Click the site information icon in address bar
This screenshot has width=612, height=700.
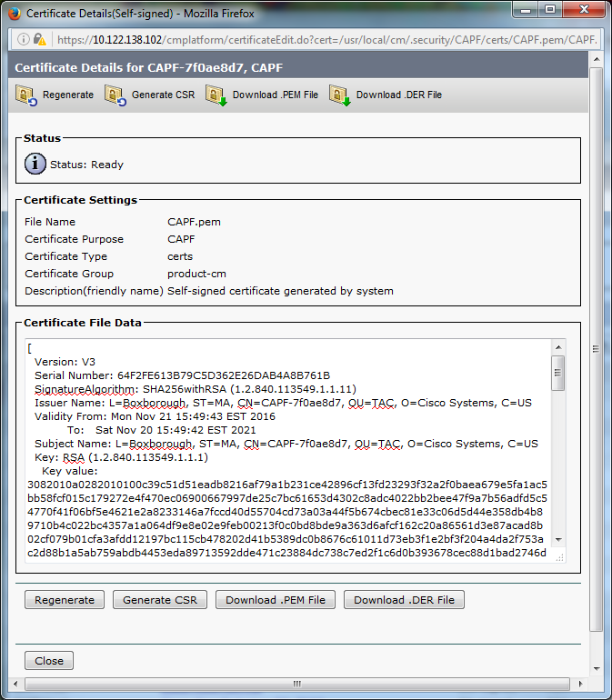[x=23, y=40]
